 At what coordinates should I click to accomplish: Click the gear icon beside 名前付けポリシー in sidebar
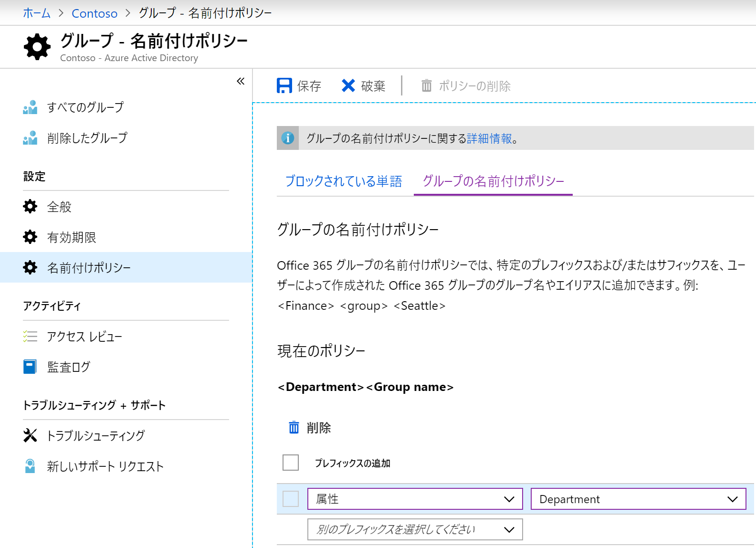[x=30, y=268]
